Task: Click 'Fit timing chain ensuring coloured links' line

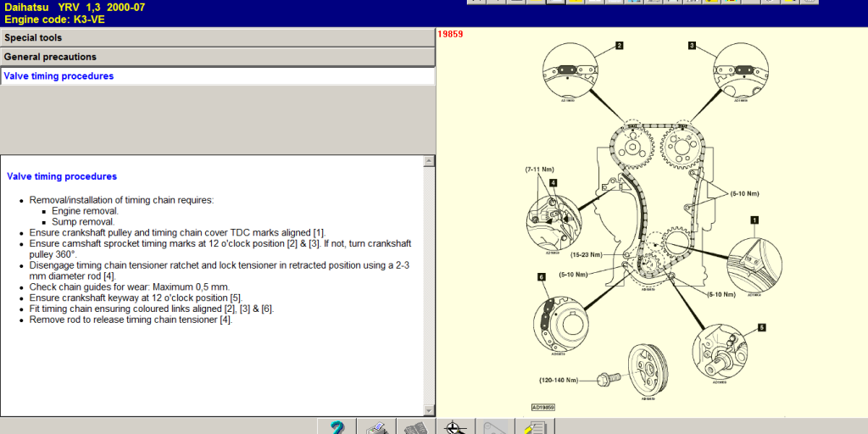Action: coord(152,309)
